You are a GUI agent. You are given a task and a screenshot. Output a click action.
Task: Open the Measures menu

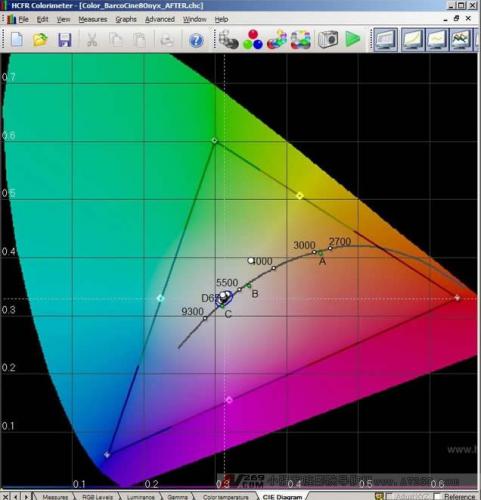[x=93, y=19]
